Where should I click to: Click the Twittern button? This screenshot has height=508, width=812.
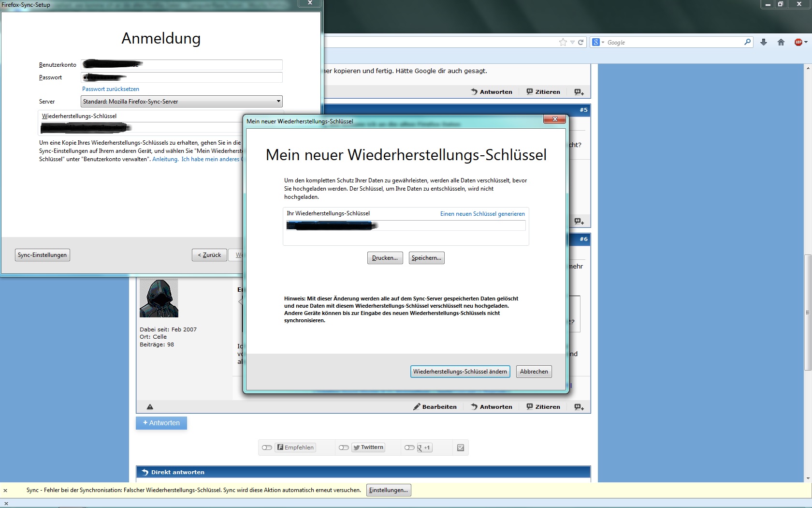point(368,448)
